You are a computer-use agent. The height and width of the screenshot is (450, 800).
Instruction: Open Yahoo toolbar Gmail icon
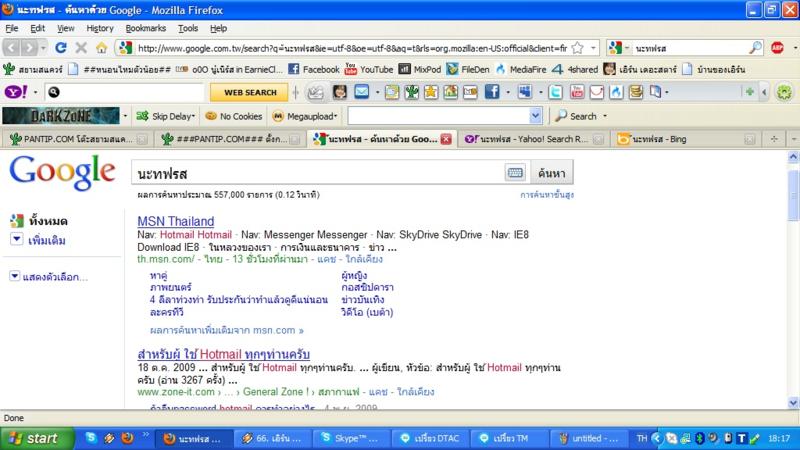click(x=596, y=92)
